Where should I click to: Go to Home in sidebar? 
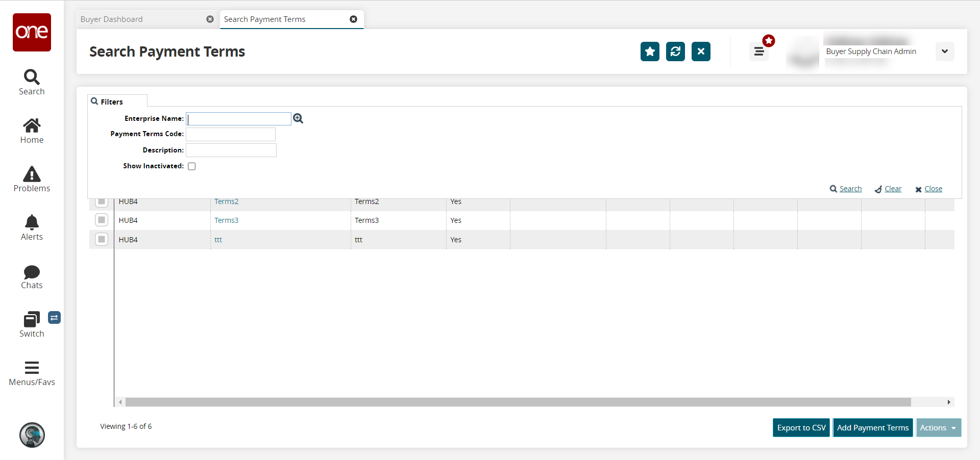pos(32,131)
